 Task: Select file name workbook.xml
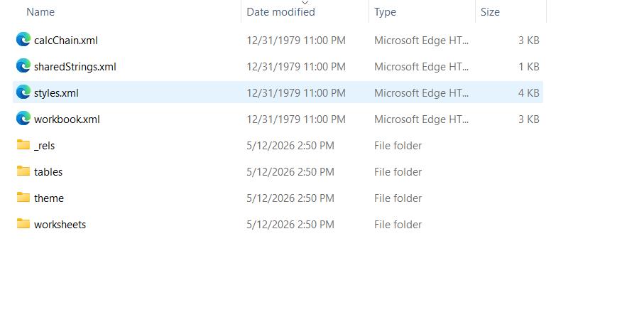[67, 119]
